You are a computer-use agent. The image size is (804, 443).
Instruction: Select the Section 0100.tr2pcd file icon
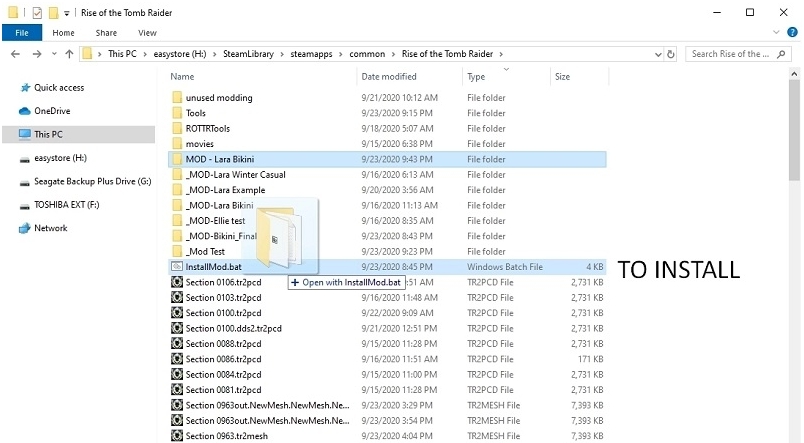pos(177,313)
